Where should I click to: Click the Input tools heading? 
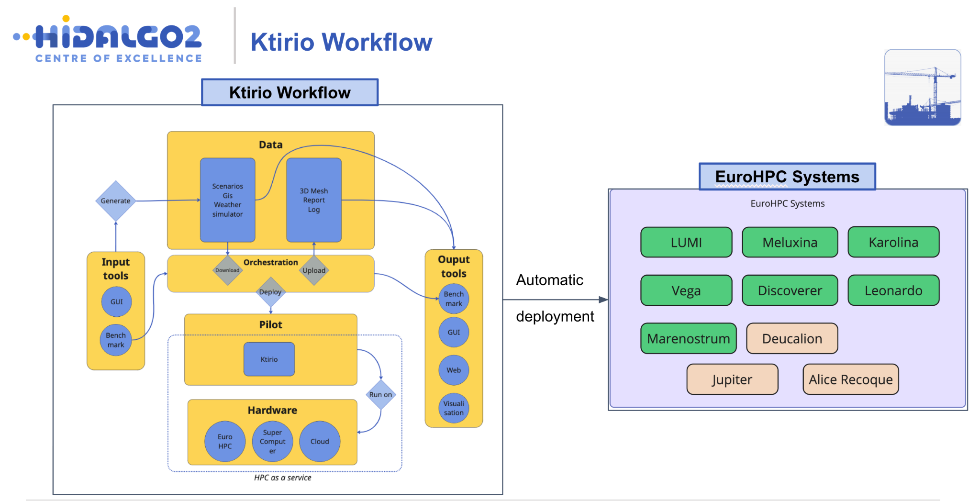click(116, 269)
